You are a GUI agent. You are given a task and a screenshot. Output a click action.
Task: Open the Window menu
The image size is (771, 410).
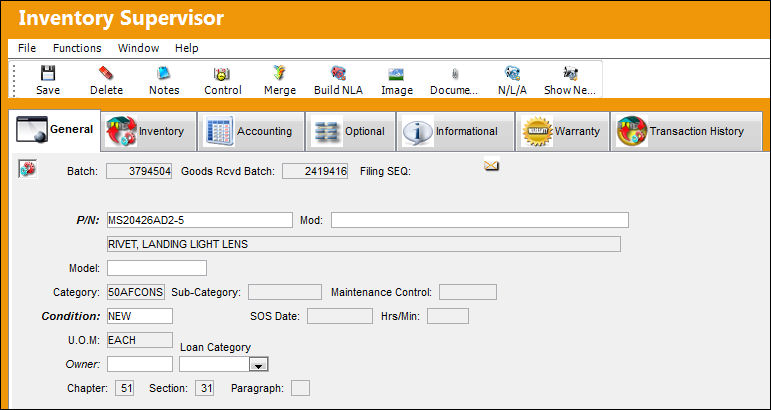coord(138,48)
